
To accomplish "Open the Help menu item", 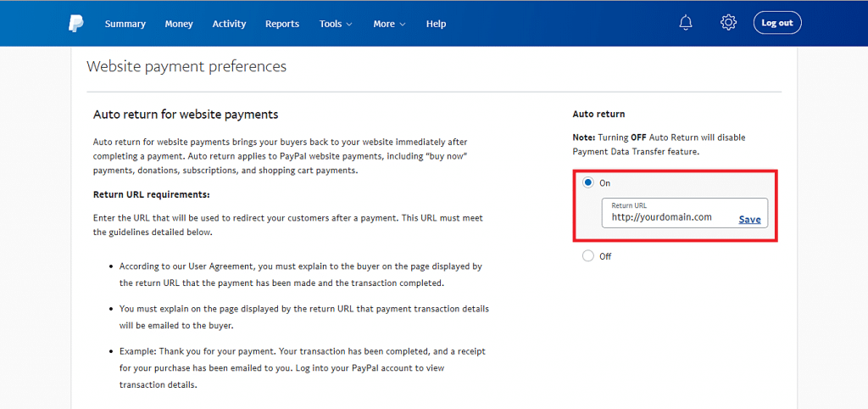I will click(x=436, y=24).
